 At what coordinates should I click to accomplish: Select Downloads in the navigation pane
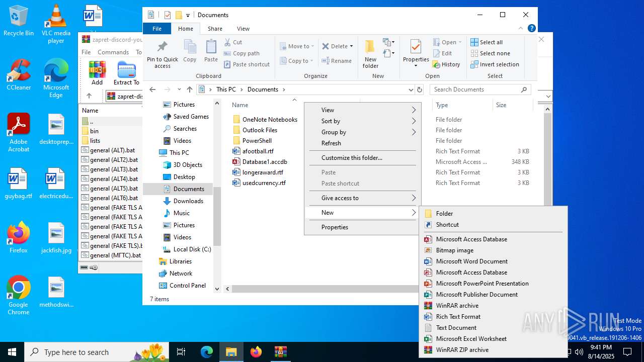pos(188,201)
